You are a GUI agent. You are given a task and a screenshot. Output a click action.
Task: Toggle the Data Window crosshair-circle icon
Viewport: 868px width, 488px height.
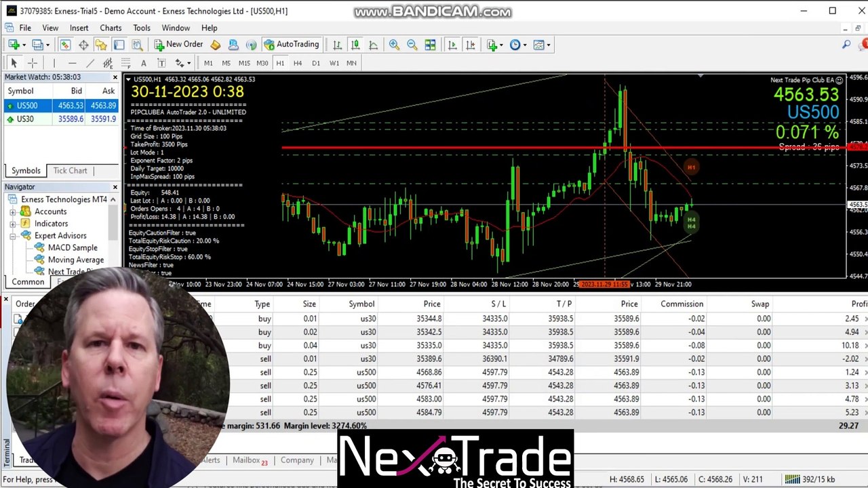click(x=83, y=45)
